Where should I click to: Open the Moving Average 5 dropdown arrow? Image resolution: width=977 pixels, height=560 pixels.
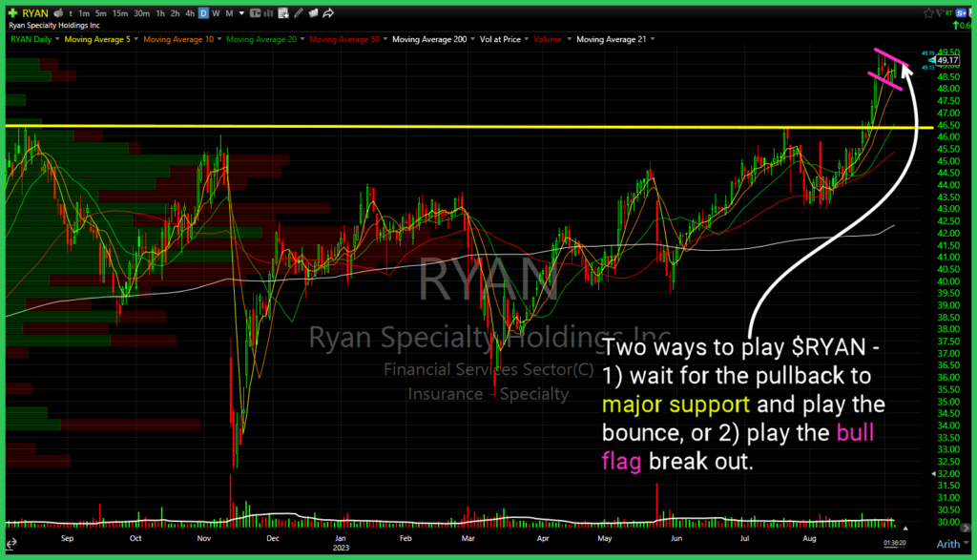pyautogui.click(x=135, y=39)
